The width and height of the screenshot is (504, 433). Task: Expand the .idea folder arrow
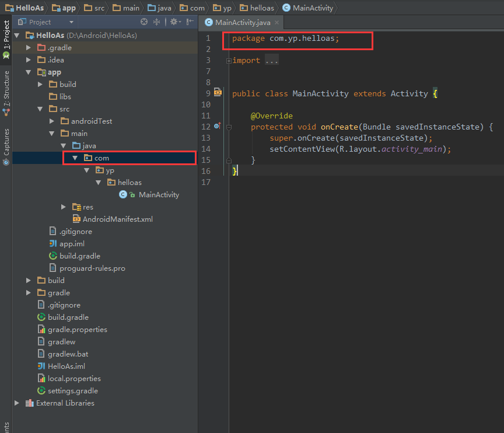click(x=29, y=60)
